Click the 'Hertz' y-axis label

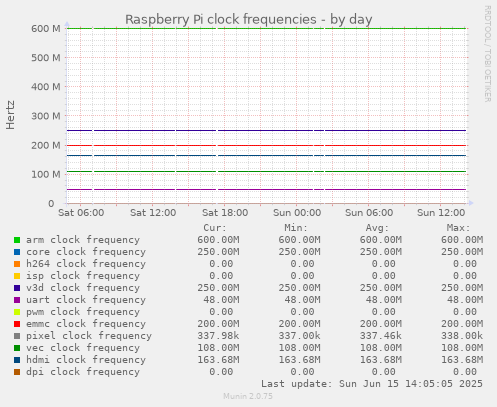coord(10,115)
